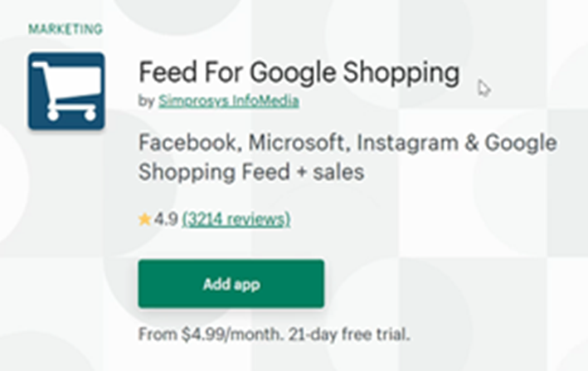Screen dimensions: 588x371
Task: Click the Feed For Google Shopping title
Action: coord(299,73)
